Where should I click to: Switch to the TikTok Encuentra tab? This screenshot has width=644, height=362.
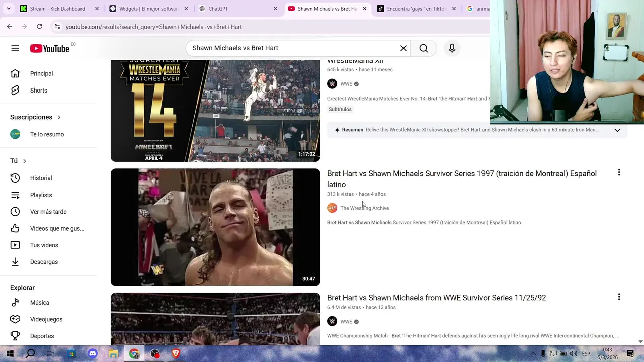tap(417, 9)
